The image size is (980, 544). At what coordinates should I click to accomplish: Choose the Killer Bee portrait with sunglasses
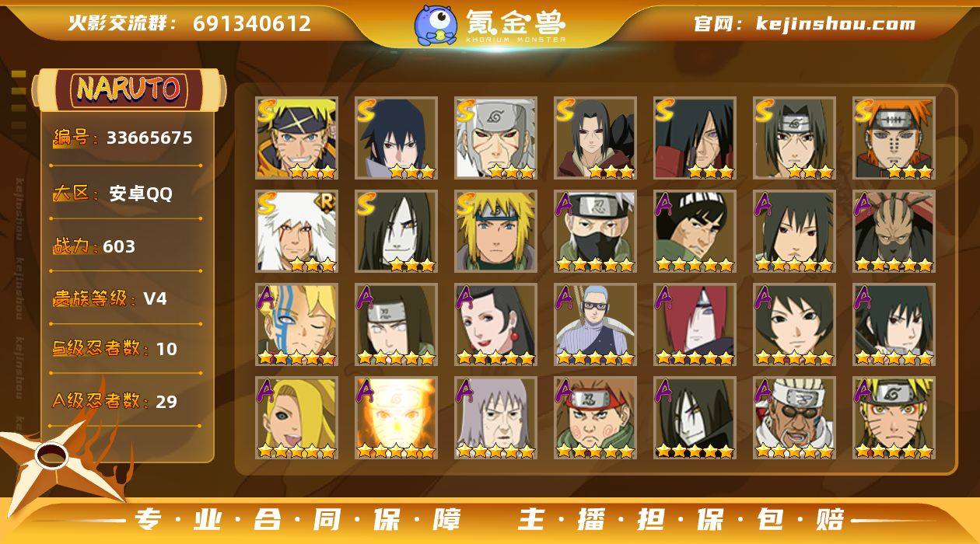[794, 418]
